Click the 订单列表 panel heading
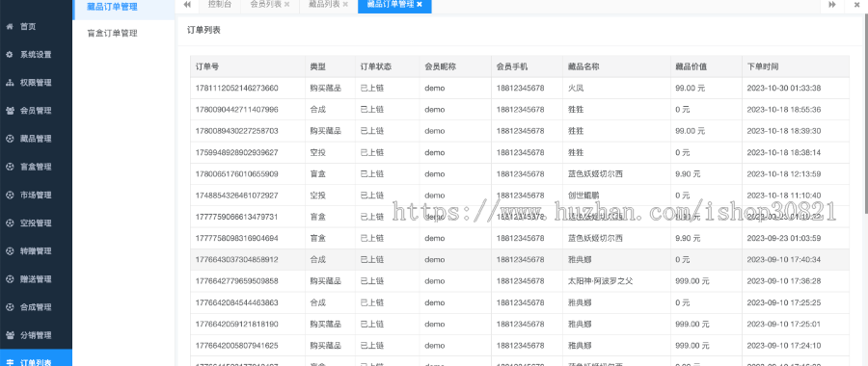The width and height of the screenshot is (868, 366). [203, 31]
